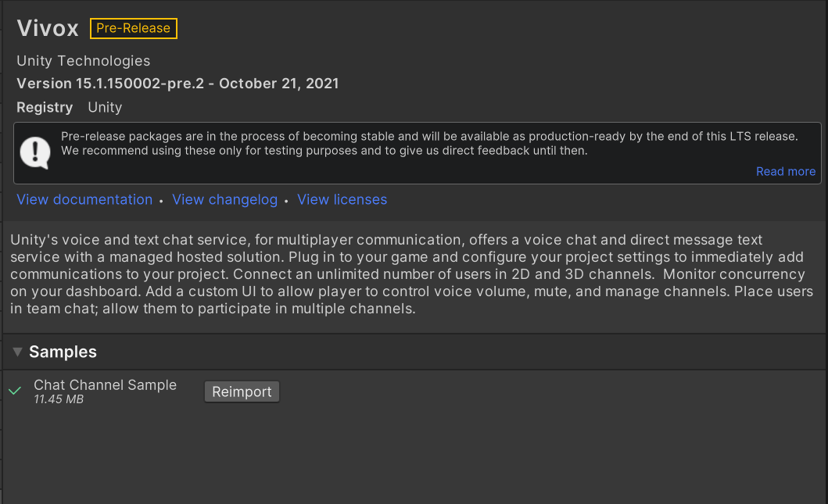Open the View documentation link

(x=84, y=199)
